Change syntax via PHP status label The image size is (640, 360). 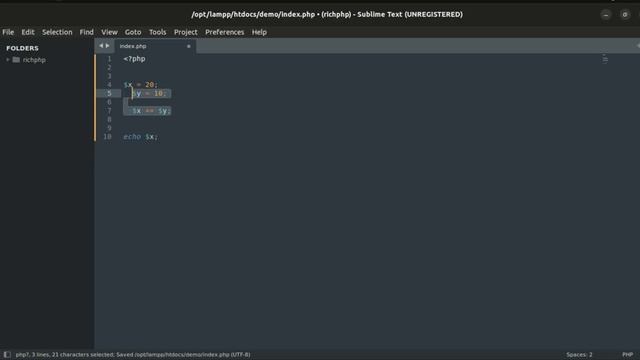[x=628, y=355]
